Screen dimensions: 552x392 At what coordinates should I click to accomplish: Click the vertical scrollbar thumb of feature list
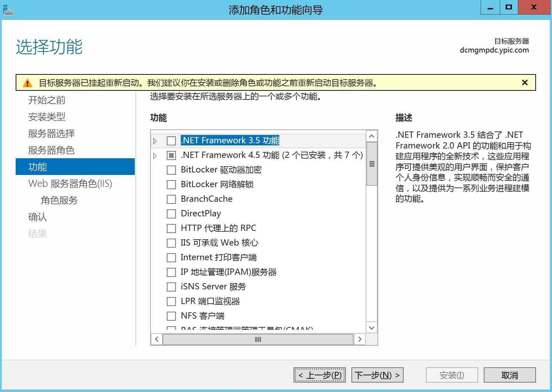[372, 164]
